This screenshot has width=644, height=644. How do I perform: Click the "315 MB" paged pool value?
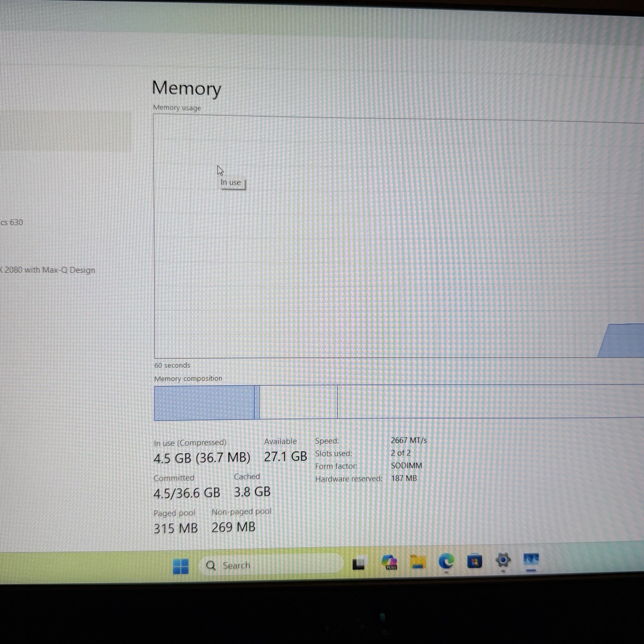click(175, 528)
